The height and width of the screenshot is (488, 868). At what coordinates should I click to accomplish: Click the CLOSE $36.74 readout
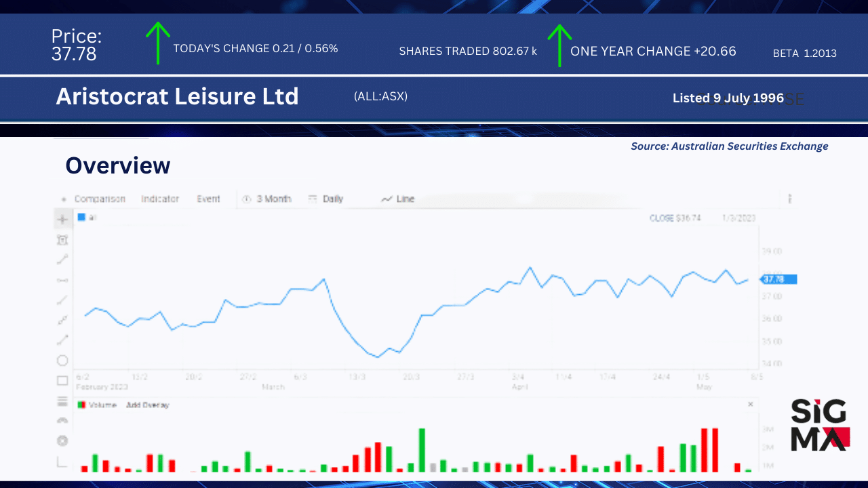pos(675,218)
